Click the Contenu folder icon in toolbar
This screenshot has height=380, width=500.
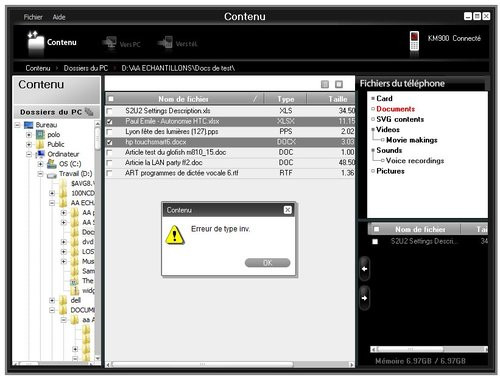(x=35, y=43)
